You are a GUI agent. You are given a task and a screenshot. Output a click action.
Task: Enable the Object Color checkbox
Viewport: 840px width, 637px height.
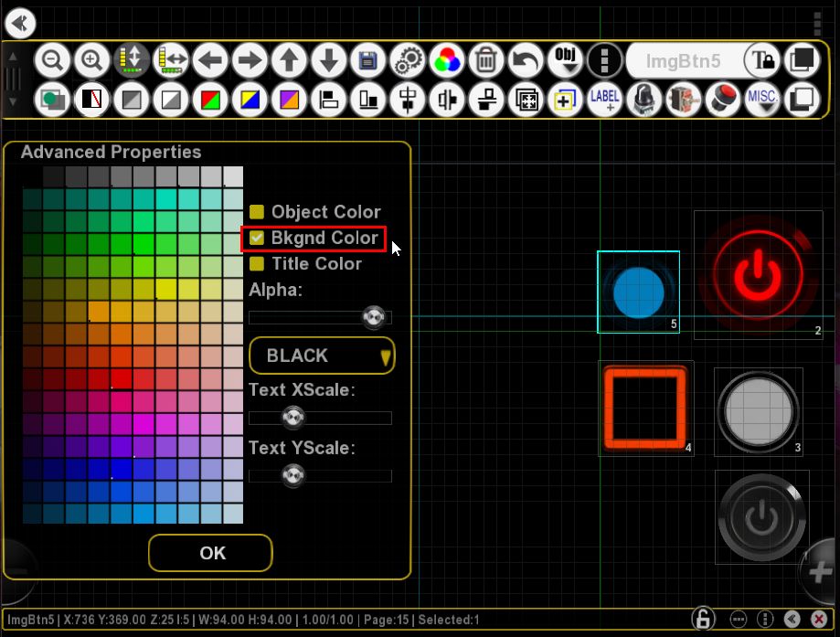pyautogui.click(x=257, y=212)
